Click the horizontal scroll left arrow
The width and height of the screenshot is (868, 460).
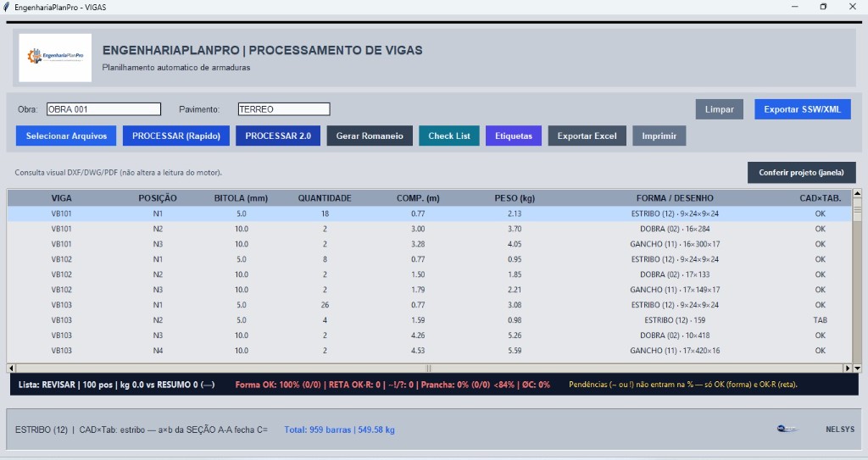[x=11, y=369]
